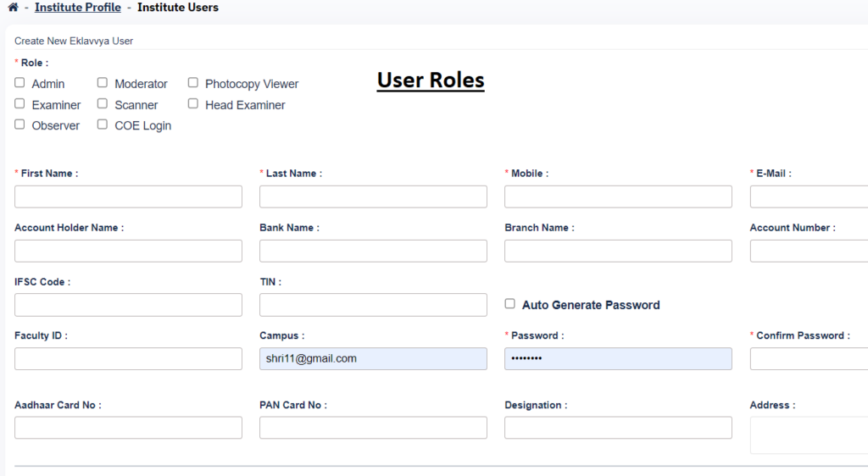This screenshot has width=868, height=476.
Task: Focus the Designation input field
Action: coord(618,428)
